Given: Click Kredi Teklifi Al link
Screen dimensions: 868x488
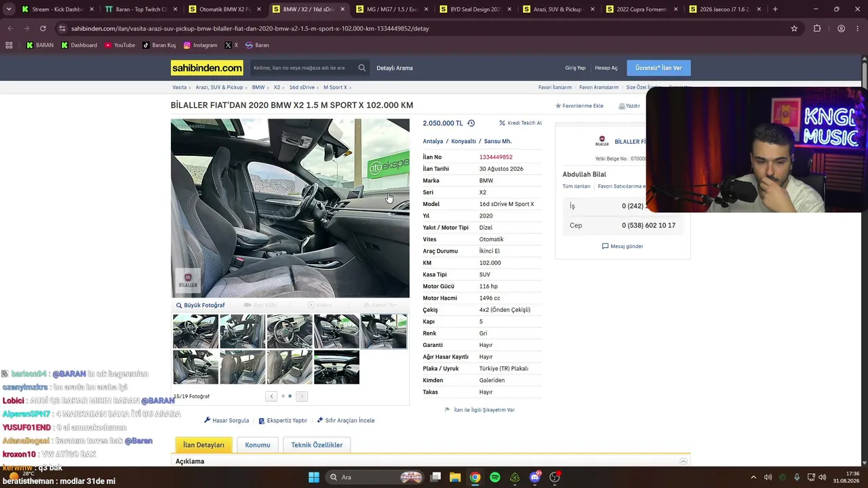Looking at the screenshot, I should click(x=521, y=123).
